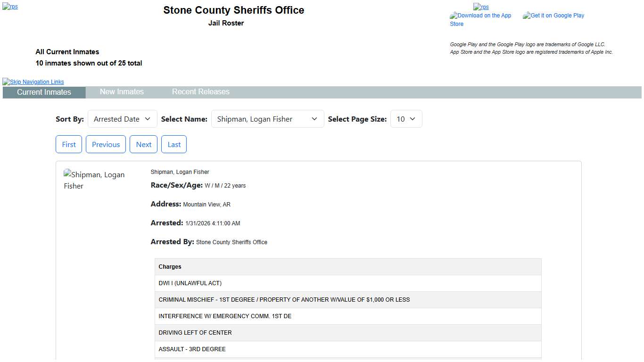
Task: Open the Select Name dropdown
Action: 267,119
